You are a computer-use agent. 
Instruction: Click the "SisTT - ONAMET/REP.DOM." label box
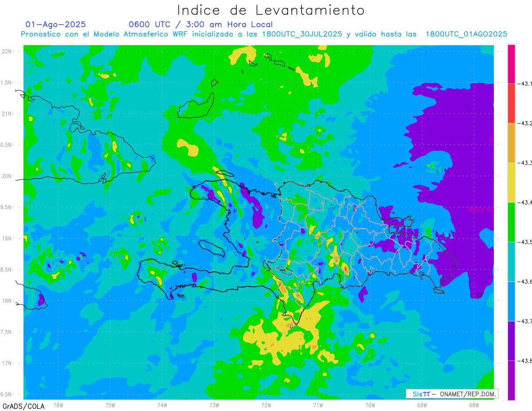click(452, 394)
